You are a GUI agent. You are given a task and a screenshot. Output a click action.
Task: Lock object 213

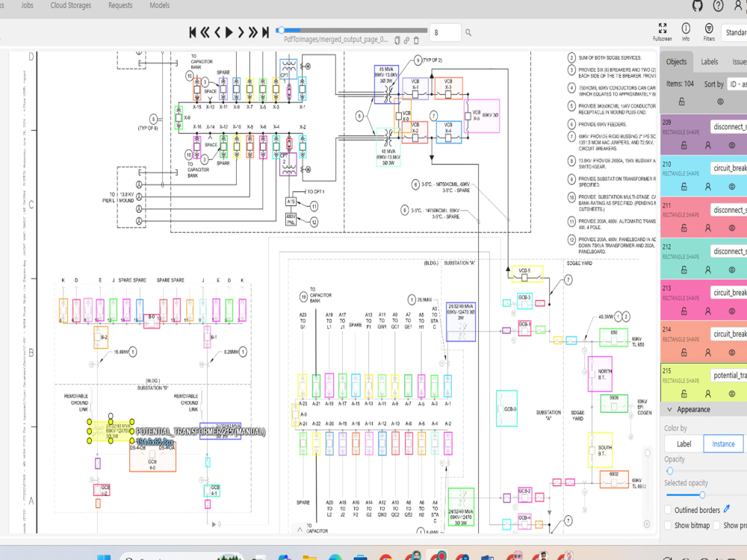click(684, 311)
